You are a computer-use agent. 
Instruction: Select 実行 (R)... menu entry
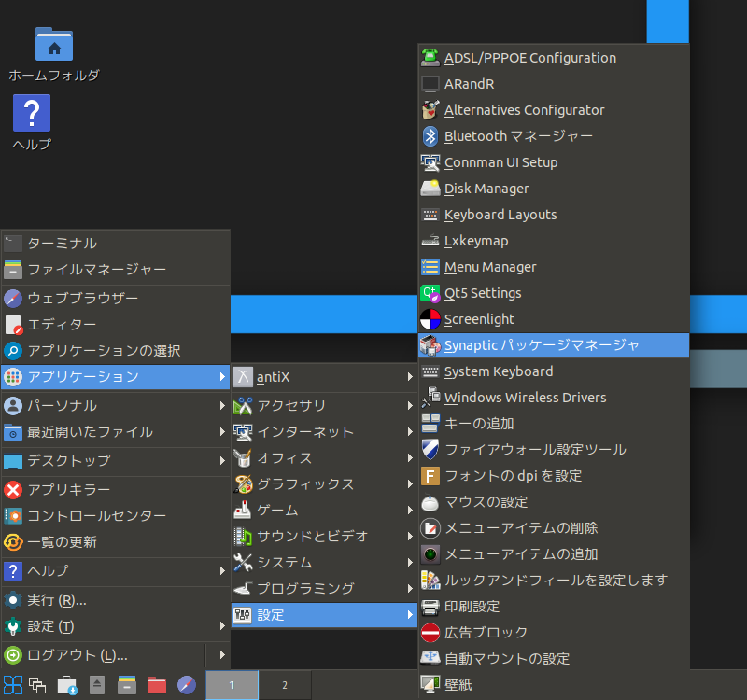[116, 600]
